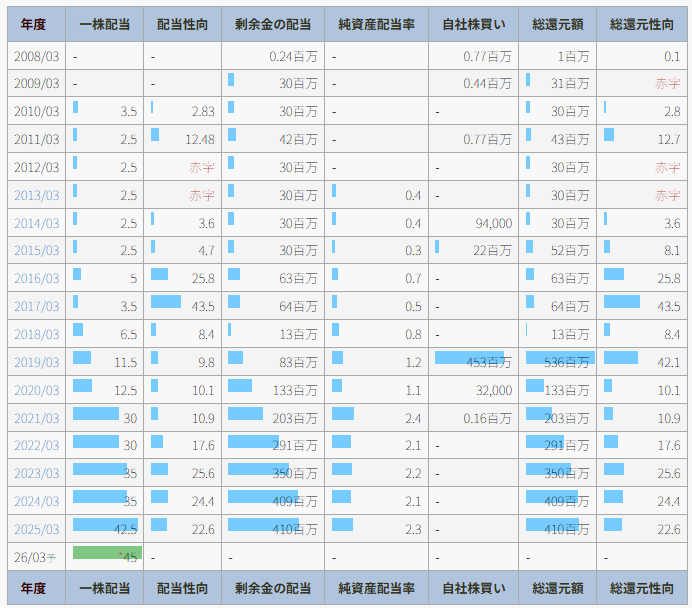Click the 32,000 buyback value cell

pos(494,390)
